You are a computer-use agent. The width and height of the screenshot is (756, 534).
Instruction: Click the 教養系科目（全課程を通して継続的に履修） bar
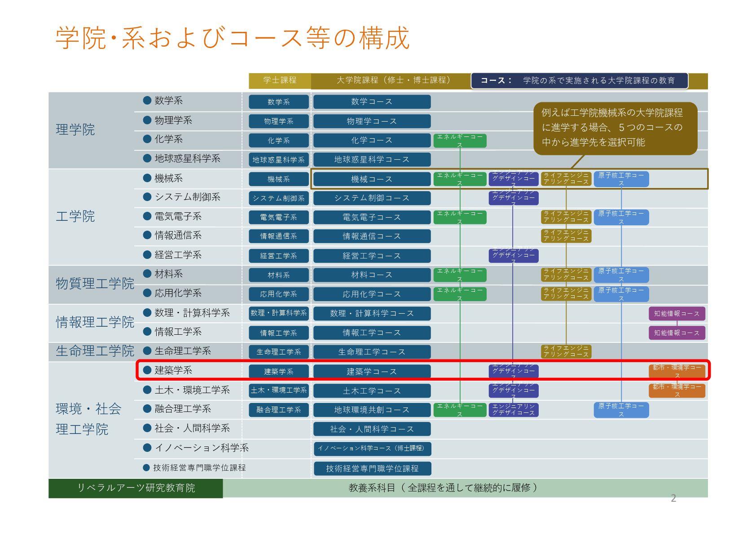coord(466,488)
